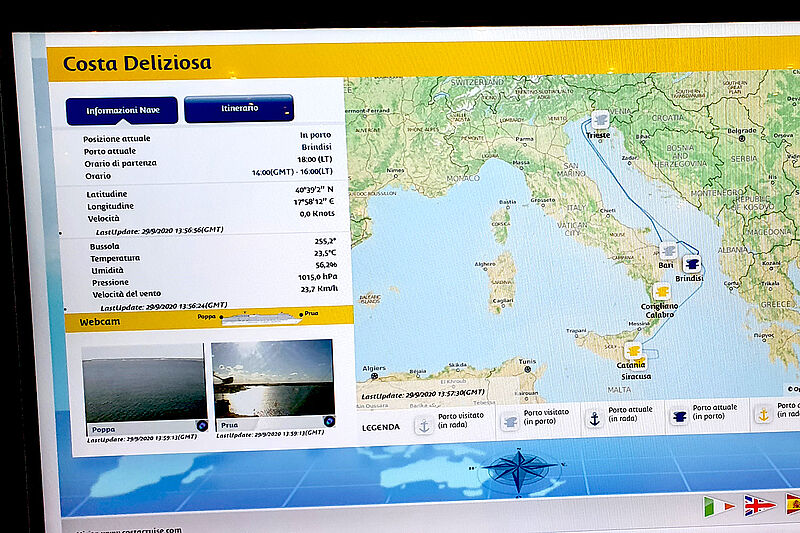Select the Bari port marker on map
This screenshot has width=800, height=533.
pos(668,251)
